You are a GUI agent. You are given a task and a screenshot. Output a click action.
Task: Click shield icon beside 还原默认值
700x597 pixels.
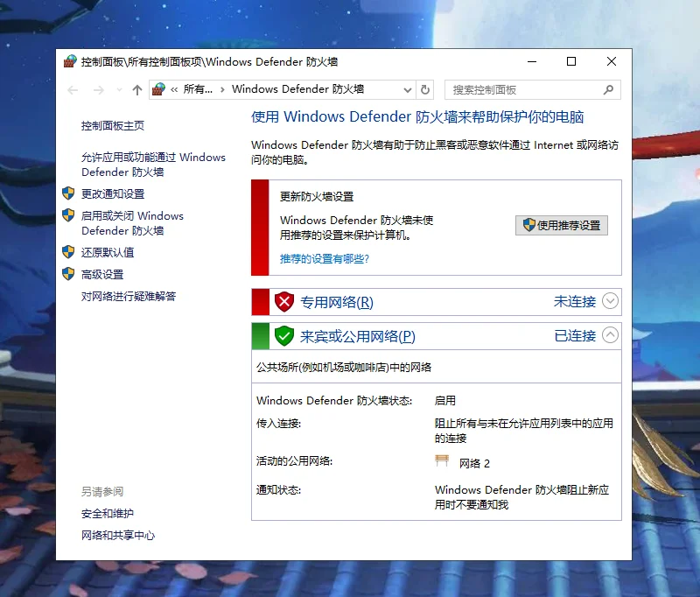(x=68, y=252)
